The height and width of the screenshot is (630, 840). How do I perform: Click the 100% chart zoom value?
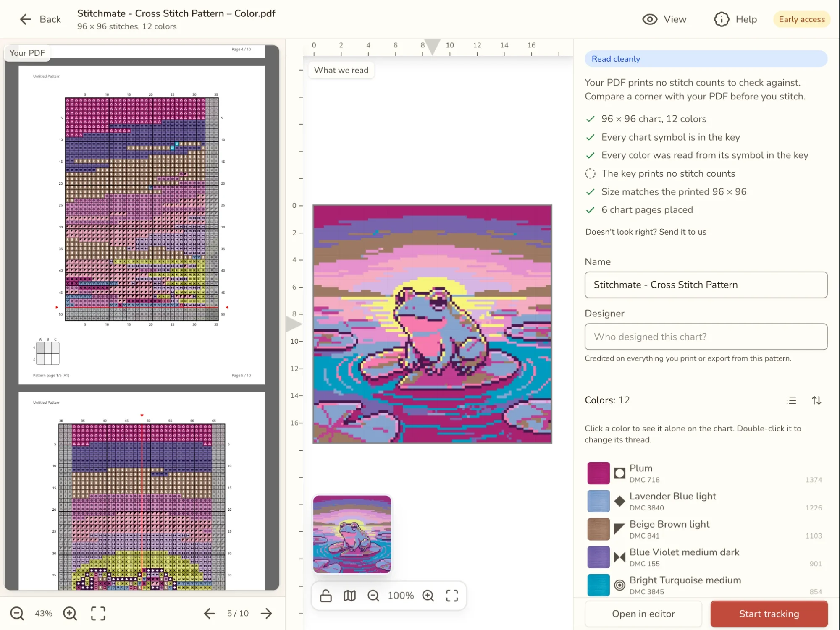[x=400, y=595]
